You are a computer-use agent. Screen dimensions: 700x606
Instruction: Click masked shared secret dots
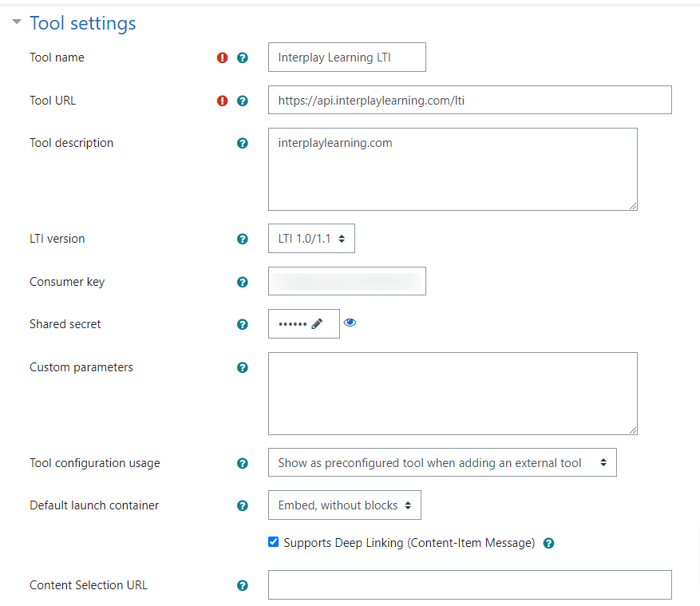pos(292,324)
